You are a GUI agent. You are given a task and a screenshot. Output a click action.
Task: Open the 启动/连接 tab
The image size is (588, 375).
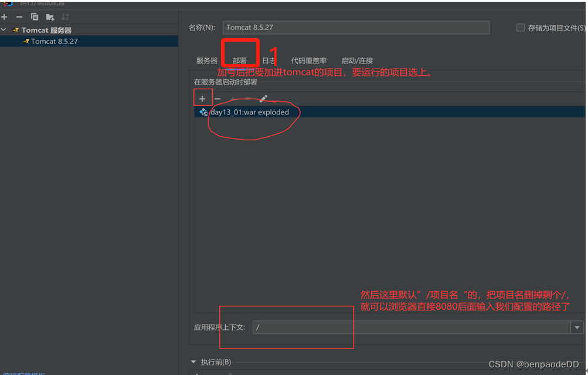(357, 61)
